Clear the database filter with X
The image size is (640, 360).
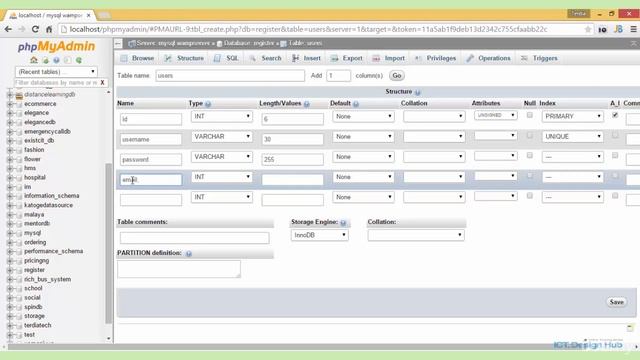point(102,82)
